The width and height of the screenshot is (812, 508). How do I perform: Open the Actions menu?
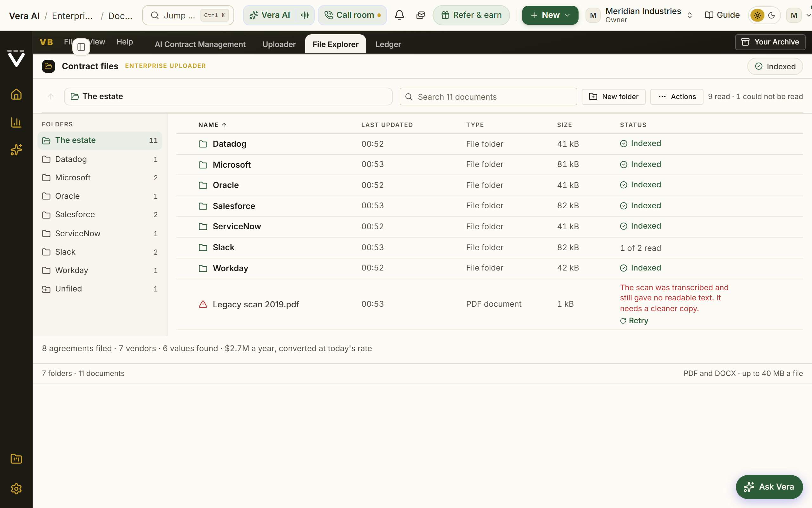(677, 97)
